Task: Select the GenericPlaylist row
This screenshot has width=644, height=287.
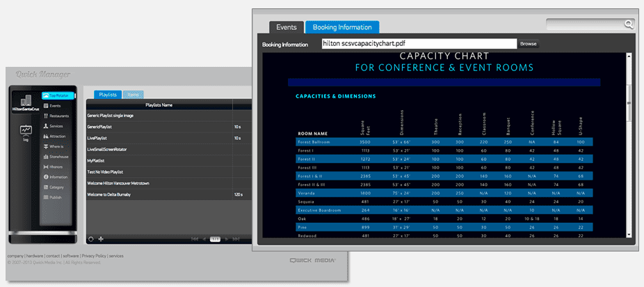Action: [169, 127]
